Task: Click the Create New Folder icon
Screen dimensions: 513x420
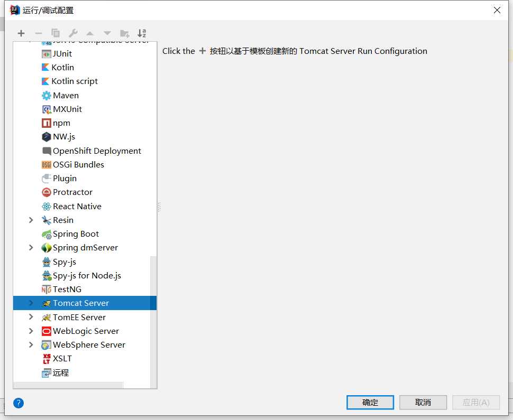Action: click(x=125, y=33)
